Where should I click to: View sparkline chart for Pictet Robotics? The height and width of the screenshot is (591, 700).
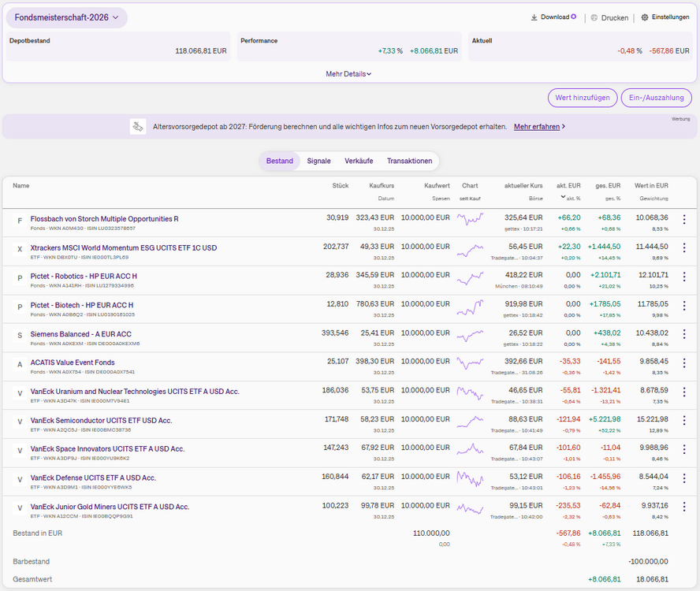tap(470, 278)
